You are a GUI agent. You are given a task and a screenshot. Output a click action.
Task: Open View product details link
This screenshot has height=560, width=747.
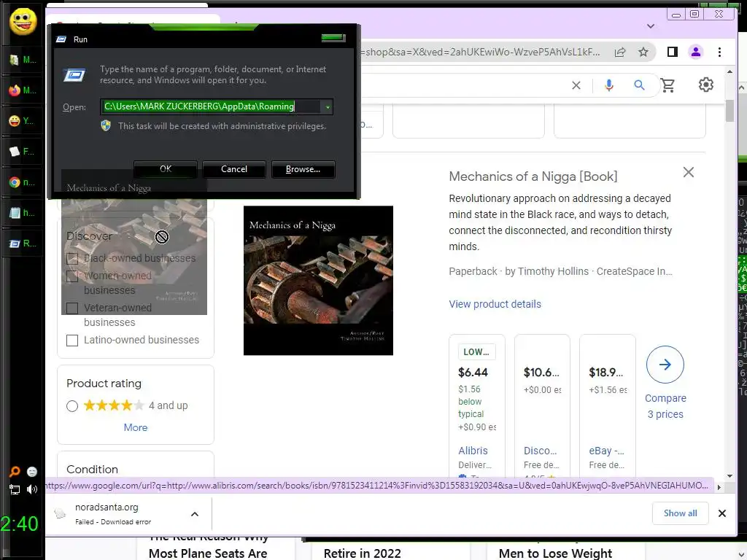tap(495, 304)
